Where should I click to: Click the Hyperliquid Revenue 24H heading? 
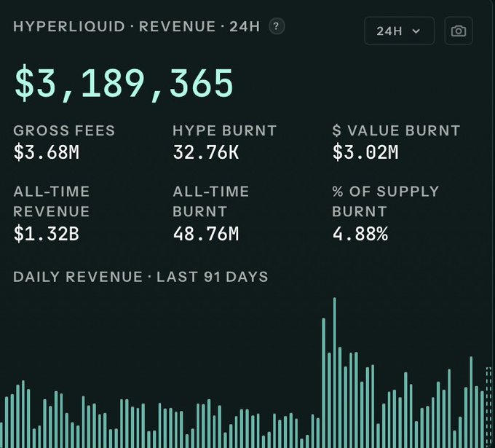coord(137,26)
